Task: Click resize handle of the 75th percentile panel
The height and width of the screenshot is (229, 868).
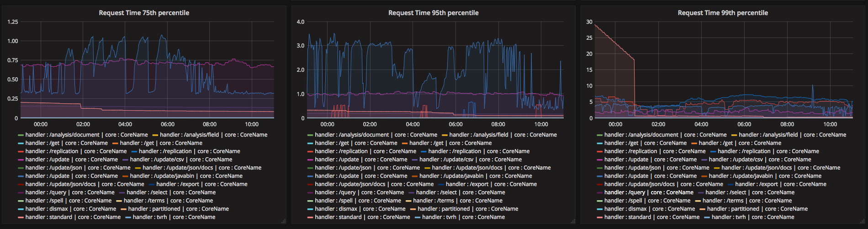Action: coord(283,221)
